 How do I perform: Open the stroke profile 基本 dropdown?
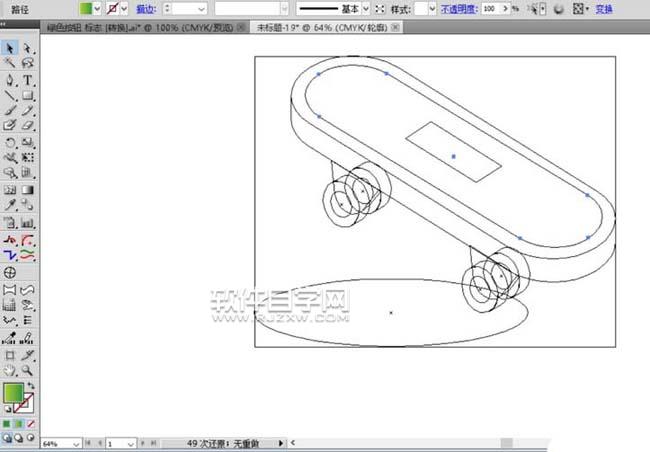click(x=364, y=8)
